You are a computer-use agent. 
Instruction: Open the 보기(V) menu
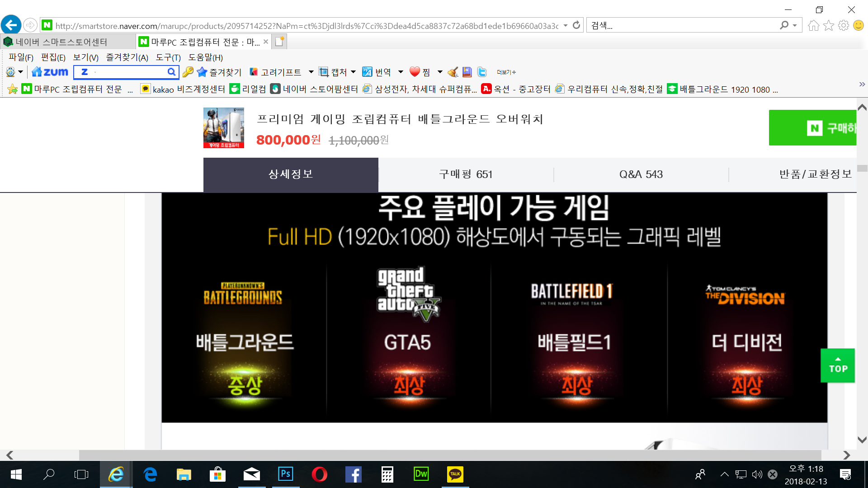[86, 57]
